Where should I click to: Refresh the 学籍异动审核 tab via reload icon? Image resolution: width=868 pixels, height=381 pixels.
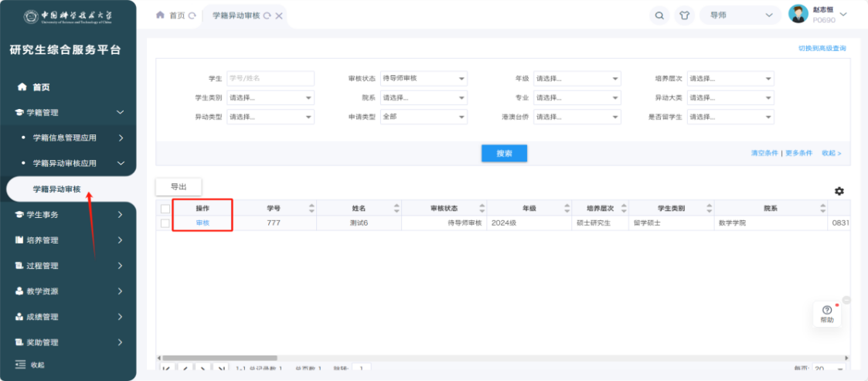(267, 15)
